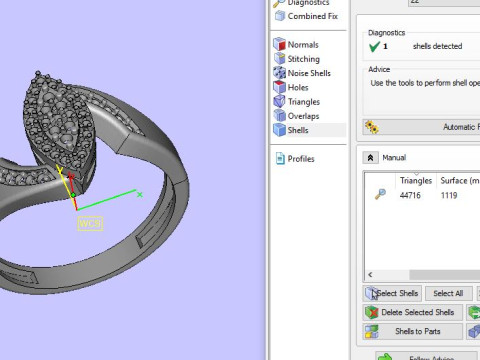Click the surface value 1119
This screenshot has height=360, width=480.
point(449,195)
